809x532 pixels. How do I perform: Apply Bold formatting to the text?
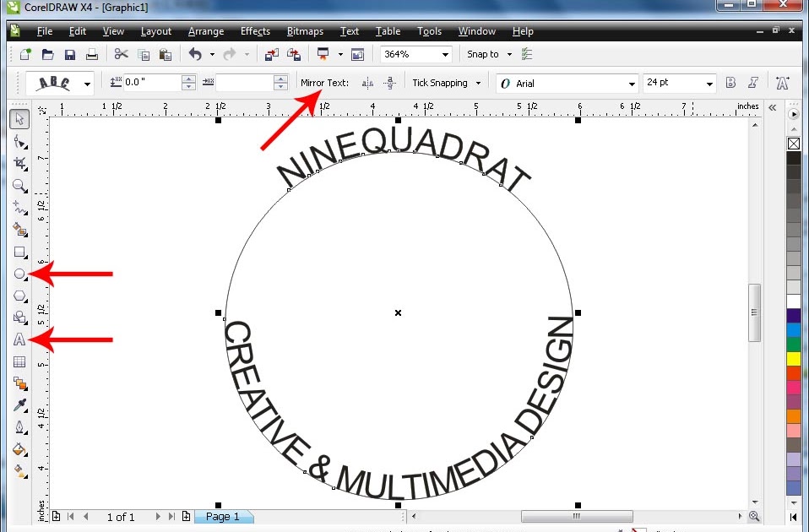pyautogui.click(x=730, y=83)
